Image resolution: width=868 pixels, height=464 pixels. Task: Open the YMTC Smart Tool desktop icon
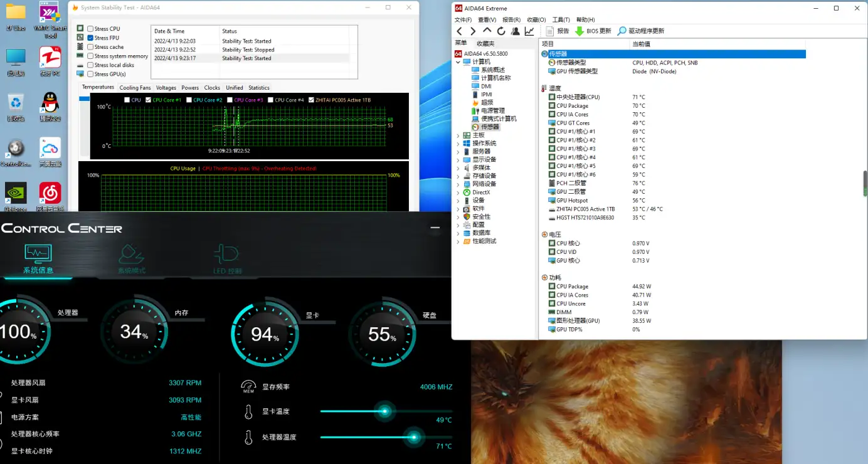point(50,19)
